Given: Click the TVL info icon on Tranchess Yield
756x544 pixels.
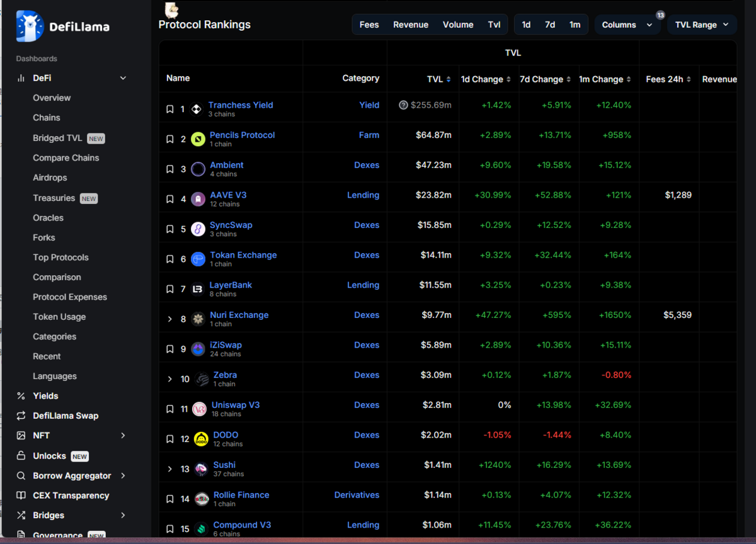Looking at the screenshot, I should coord(403,105).
